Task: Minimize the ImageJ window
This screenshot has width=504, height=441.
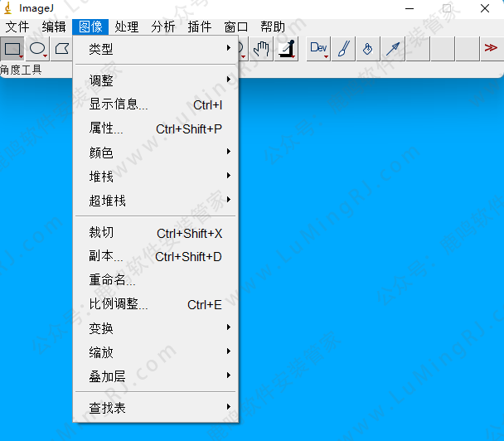Action: tap(409, 8)
